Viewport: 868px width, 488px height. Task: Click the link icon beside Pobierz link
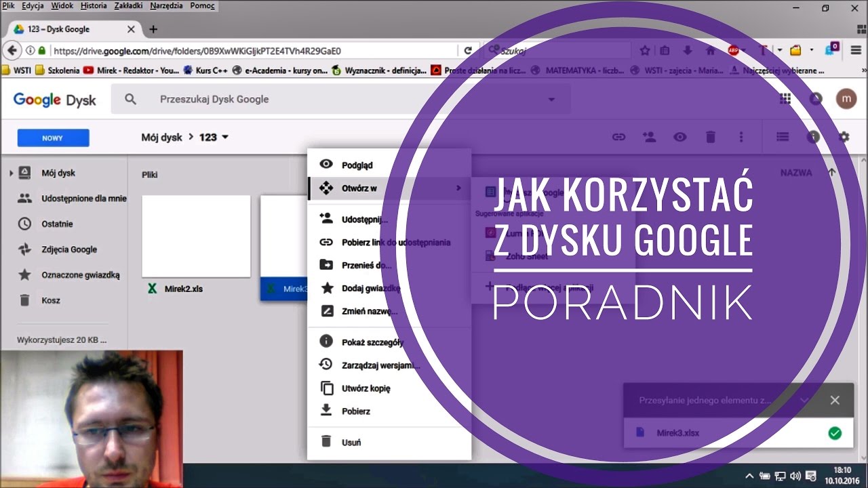pyautogui.click(x=326, y=242)
